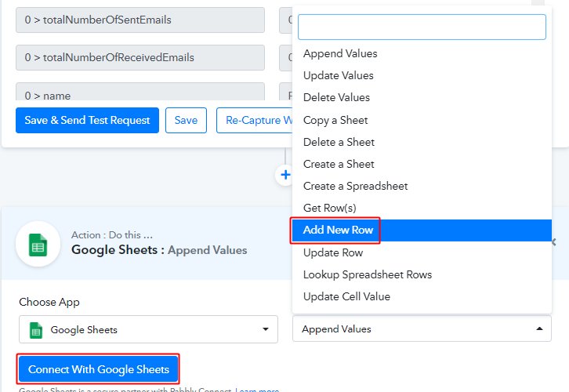Choose Get Row(s) option
This screenshot has height=392, width=569.
click(x=422, y=208)
